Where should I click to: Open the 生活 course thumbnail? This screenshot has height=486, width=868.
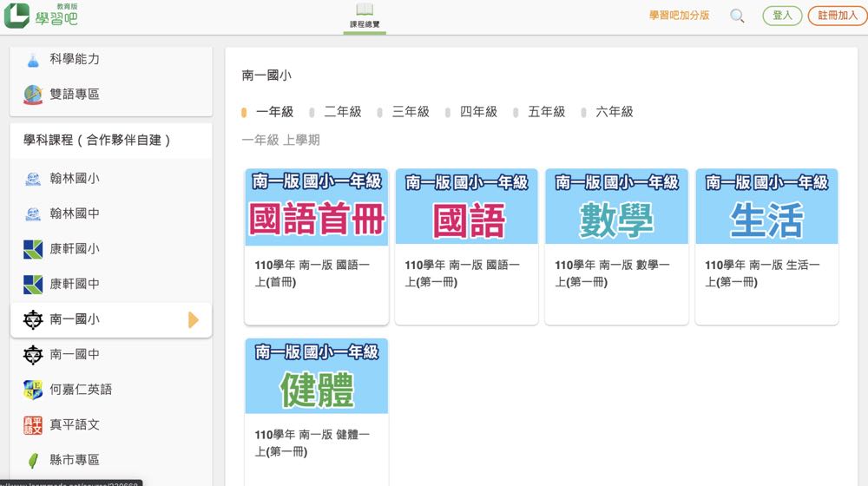(766, 207)
